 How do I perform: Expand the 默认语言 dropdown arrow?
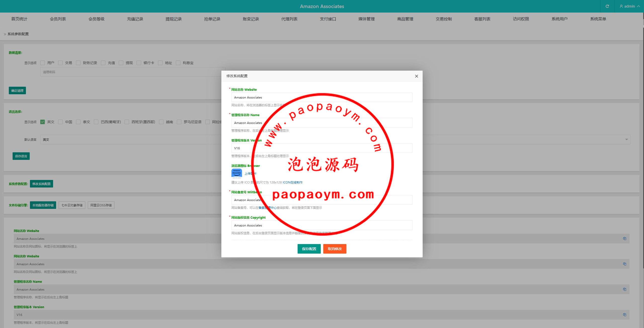[626, 139]
